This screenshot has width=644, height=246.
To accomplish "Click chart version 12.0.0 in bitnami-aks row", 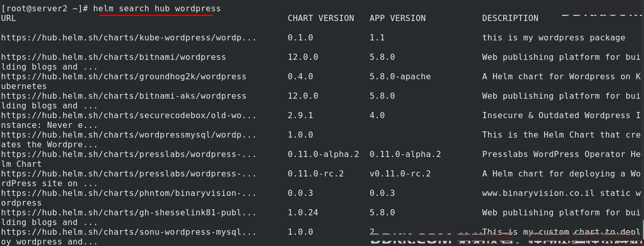I will [303, 96].
